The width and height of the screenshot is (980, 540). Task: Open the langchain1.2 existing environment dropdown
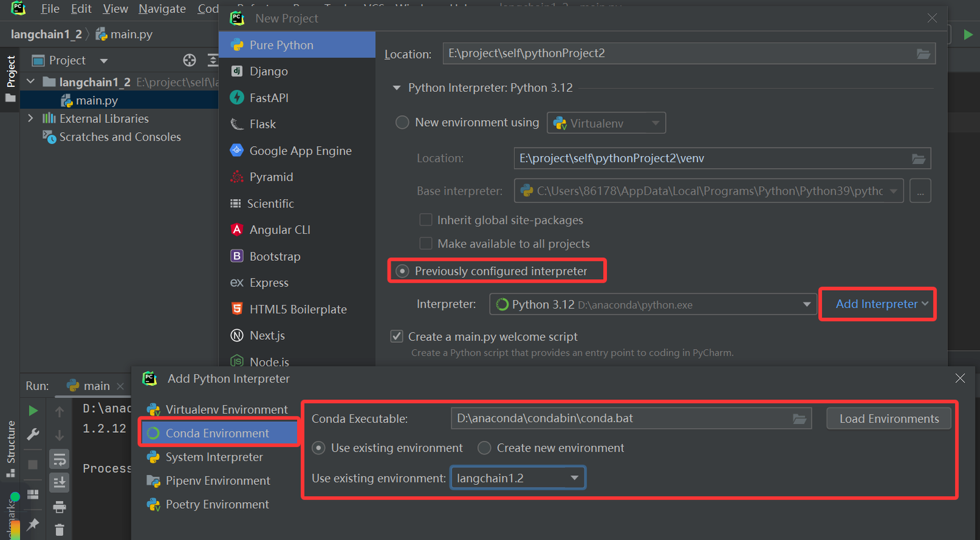click(x=518, y=478)
